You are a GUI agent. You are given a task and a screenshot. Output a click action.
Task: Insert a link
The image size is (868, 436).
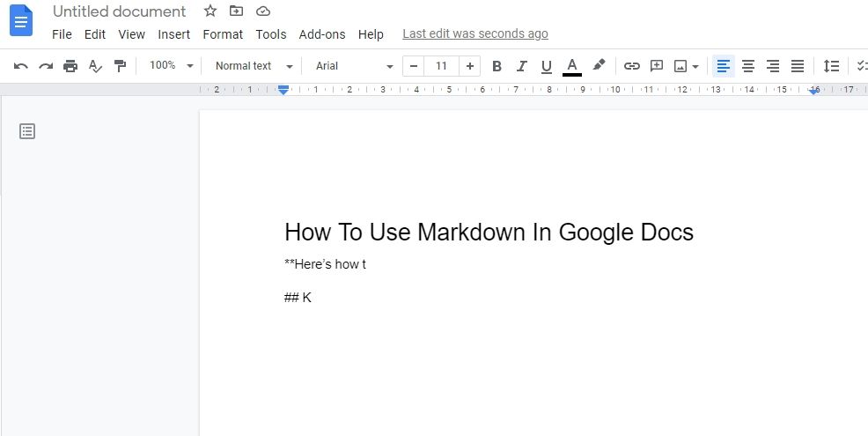click(x=631, y=66)
